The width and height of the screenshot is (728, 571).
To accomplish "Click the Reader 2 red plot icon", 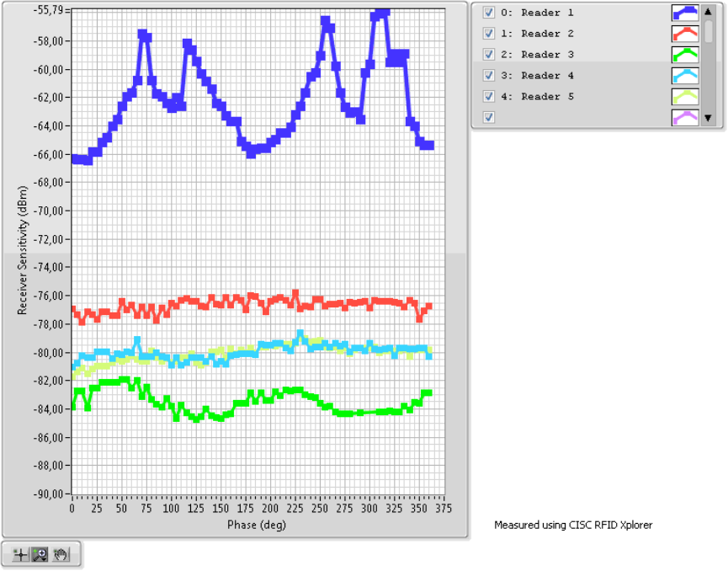I will [685, 34].
